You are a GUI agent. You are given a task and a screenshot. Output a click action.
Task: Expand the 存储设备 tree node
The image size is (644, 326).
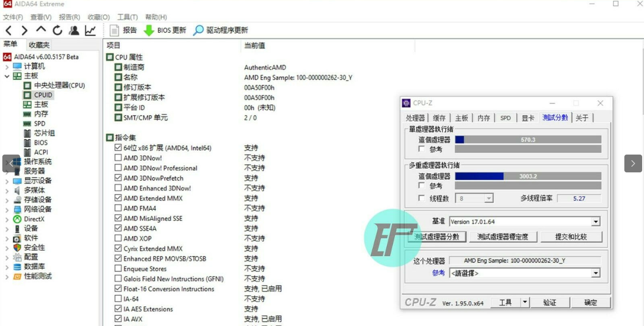click(x=7, y=200)
